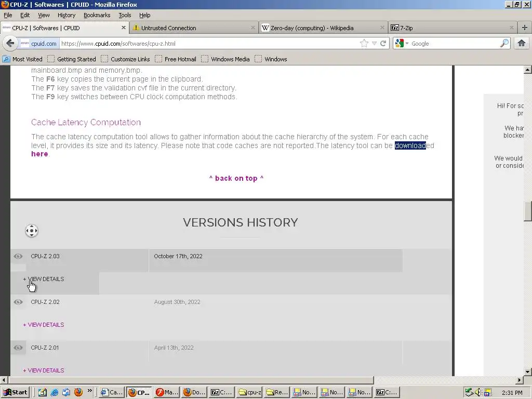The width and height of the screenshot is (532, 399).
Task: Click the vertical scrollbar down arrow
Action: tap(528, 372)
